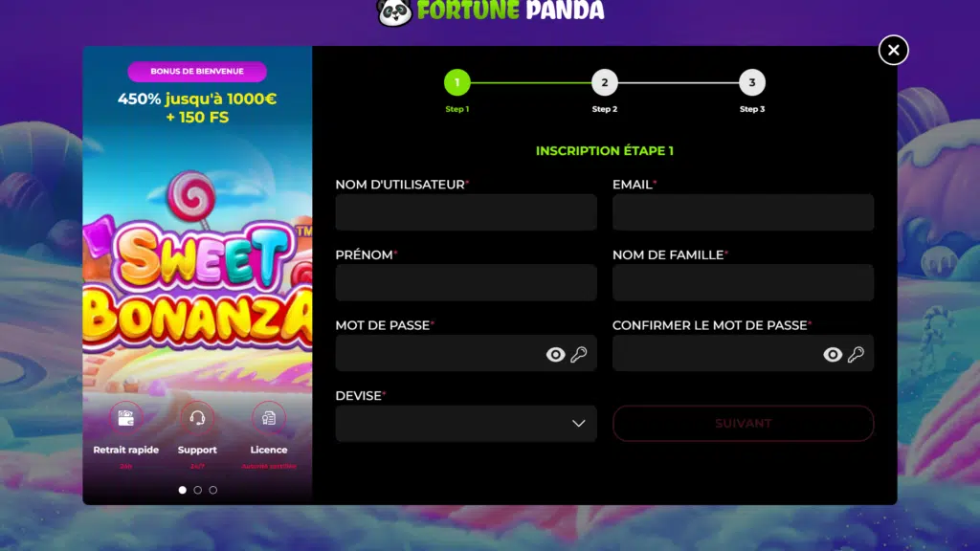This screenshot has width=980, height=551.
Task: Open the Devise currency dropdown
Action: coord(466,424)
